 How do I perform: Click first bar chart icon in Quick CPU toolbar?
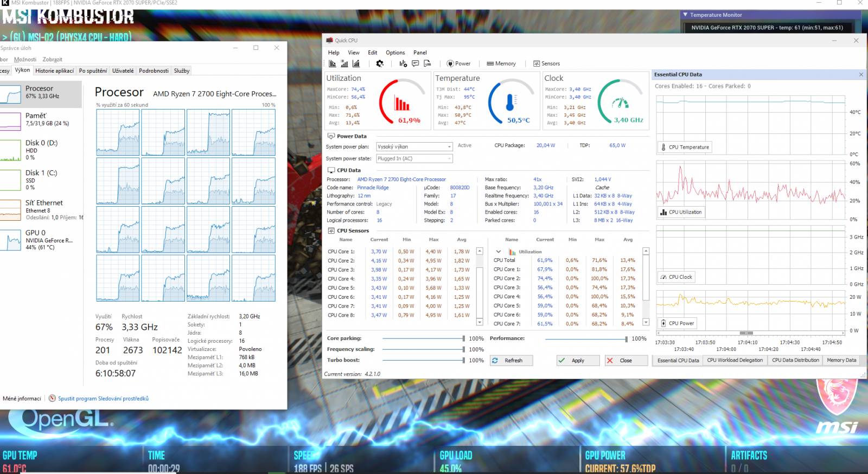pyautogui.click(x=332, y=63)
